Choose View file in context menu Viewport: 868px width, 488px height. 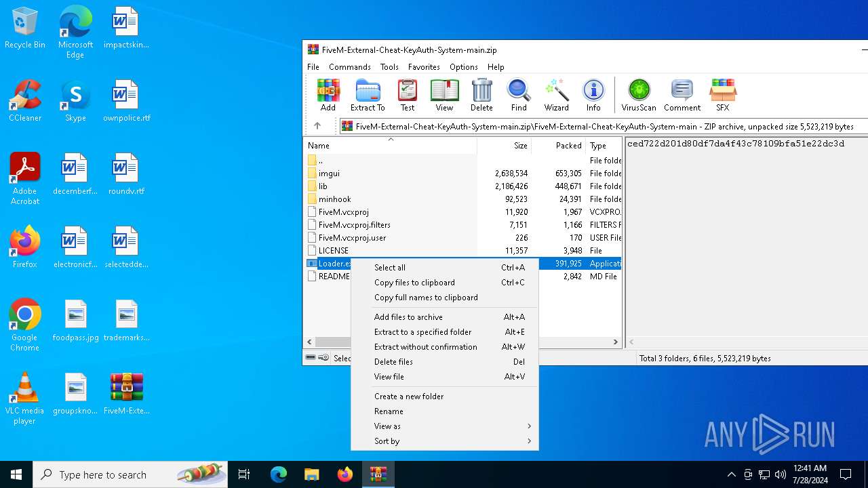(x=444, y=376)
